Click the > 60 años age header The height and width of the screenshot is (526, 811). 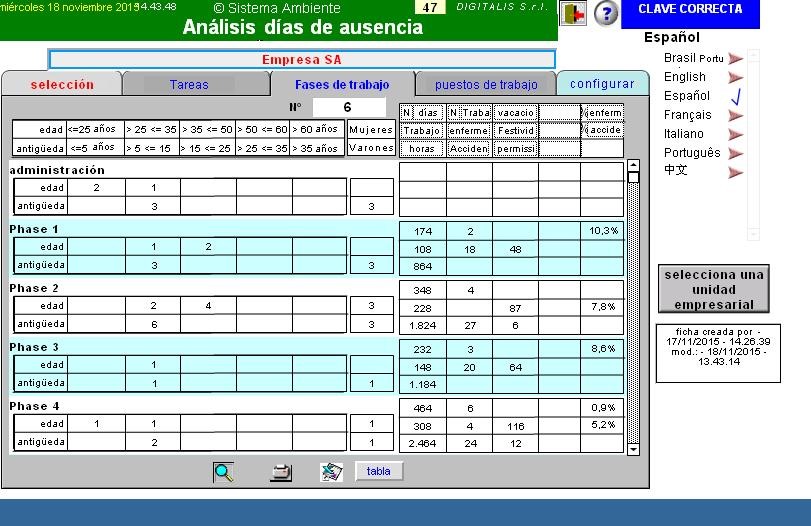click(x=317, y=129)
